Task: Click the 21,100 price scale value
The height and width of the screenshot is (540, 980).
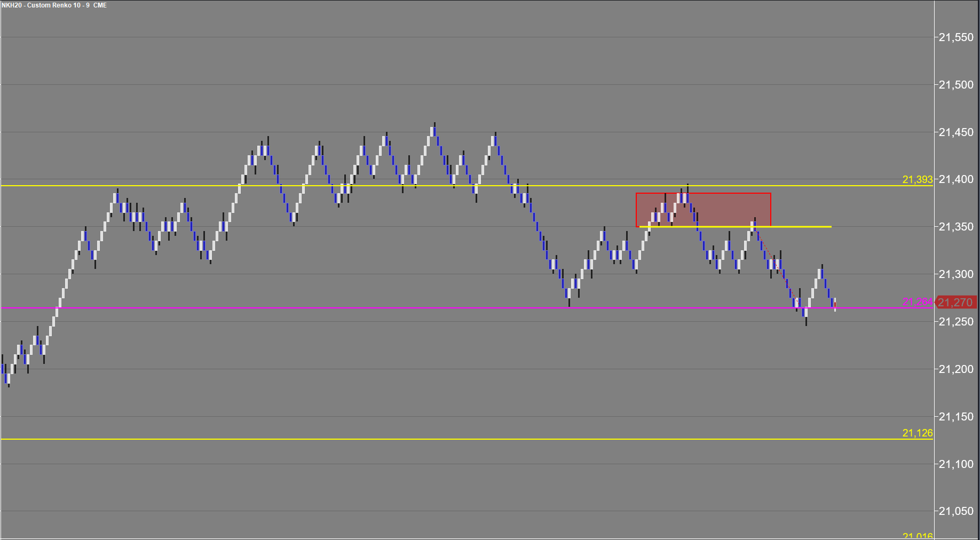Action: pyautogui.click(x=956, y=464)
